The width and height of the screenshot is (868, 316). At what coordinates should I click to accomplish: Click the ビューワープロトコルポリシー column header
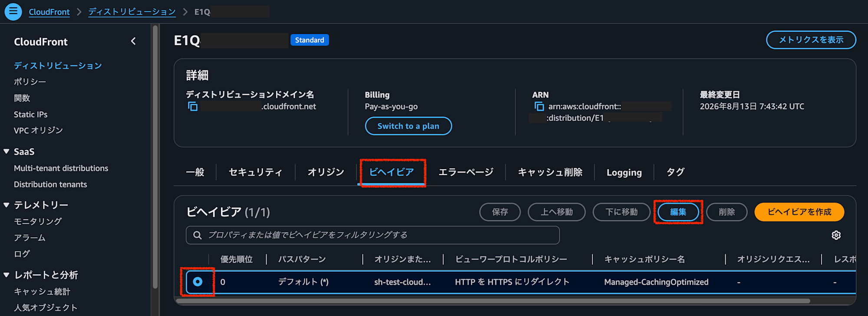[511, 259]
